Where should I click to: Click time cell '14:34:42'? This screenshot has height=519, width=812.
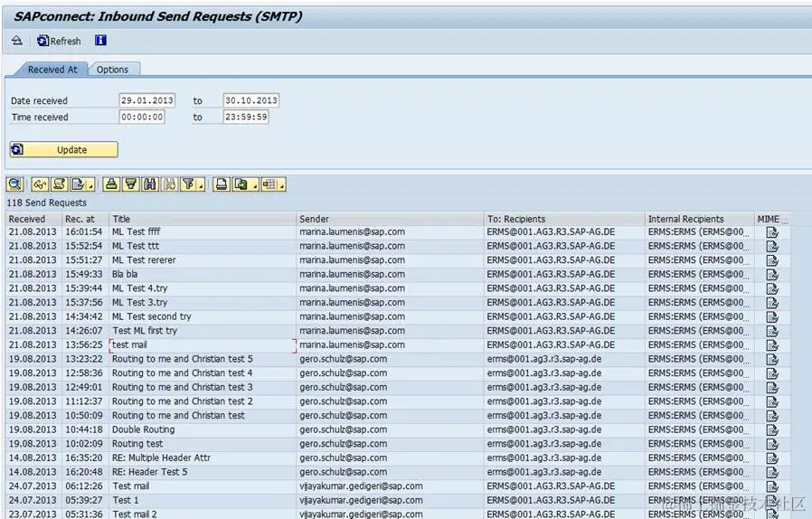click(83, 316)
